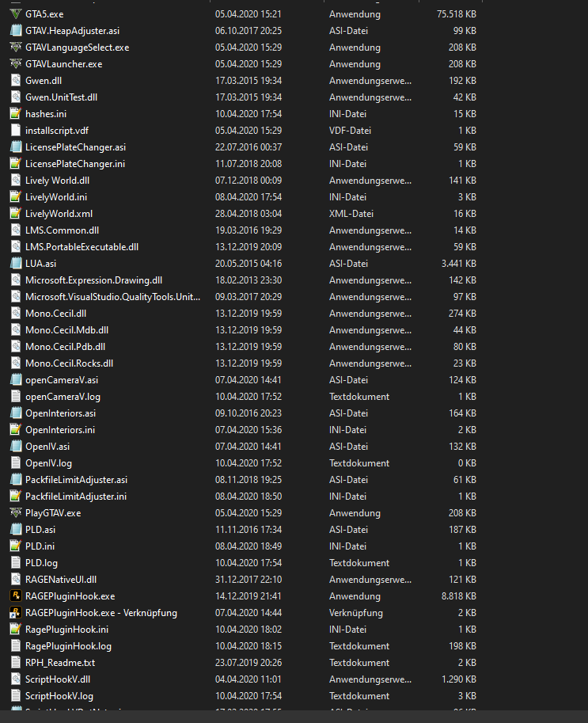
Task: Click the date 23.07.2019 20:26
Action: 248,663
